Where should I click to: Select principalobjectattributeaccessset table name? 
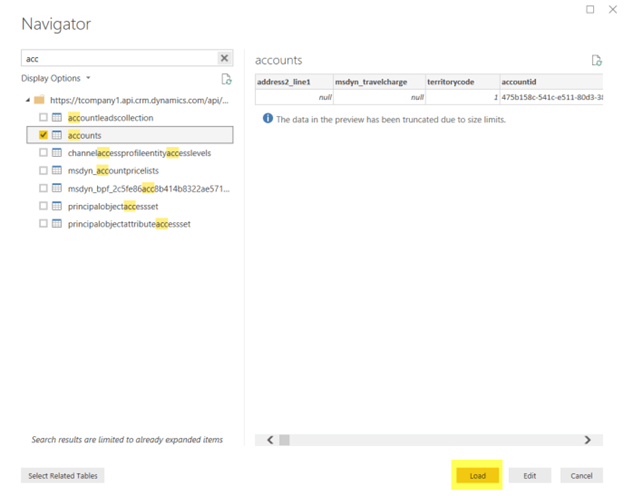129,224
